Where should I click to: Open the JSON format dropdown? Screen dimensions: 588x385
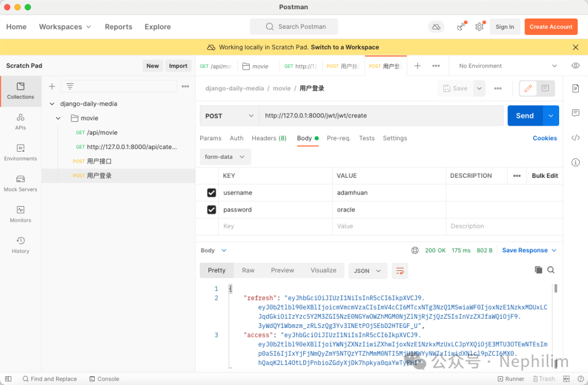click(367, 270)
